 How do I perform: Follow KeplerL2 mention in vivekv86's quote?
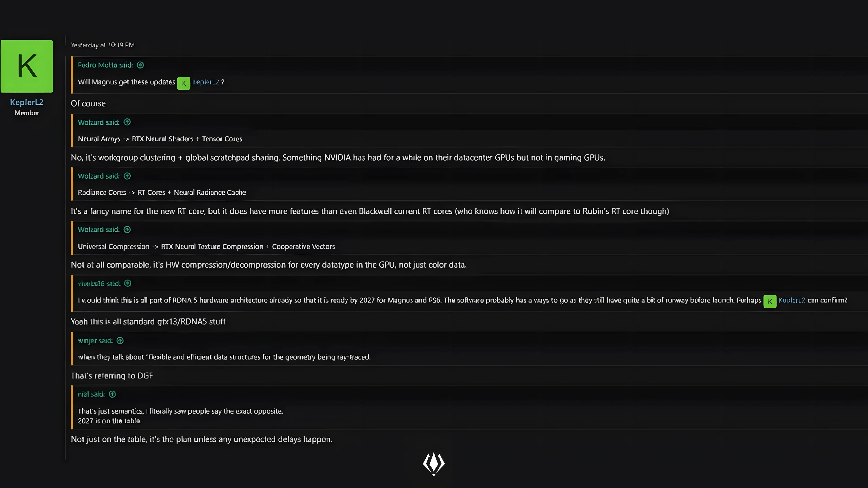click(792, 300)
